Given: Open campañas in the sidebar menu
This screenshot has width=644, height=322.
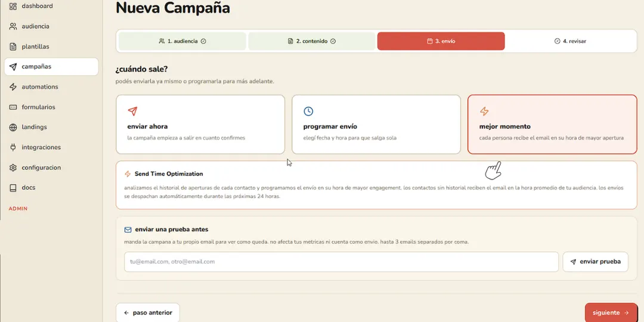Looking at the screenshot, I should [x=51, y=67].
